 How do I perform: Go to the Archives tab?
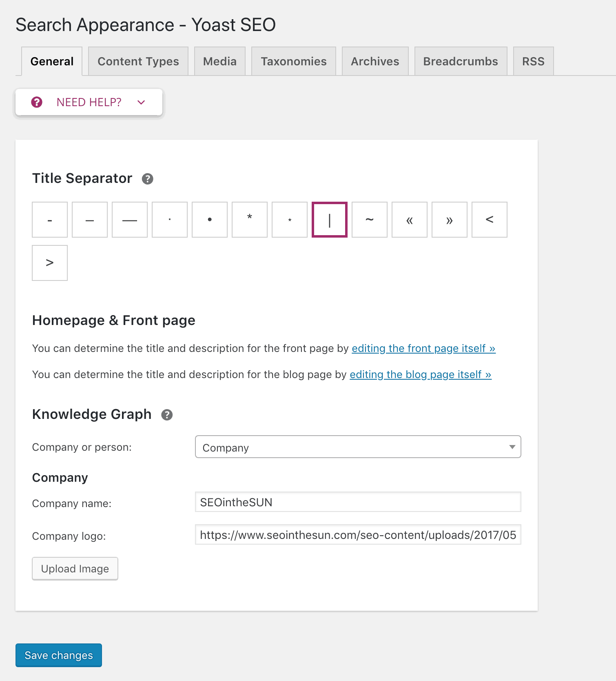[375, 61]
